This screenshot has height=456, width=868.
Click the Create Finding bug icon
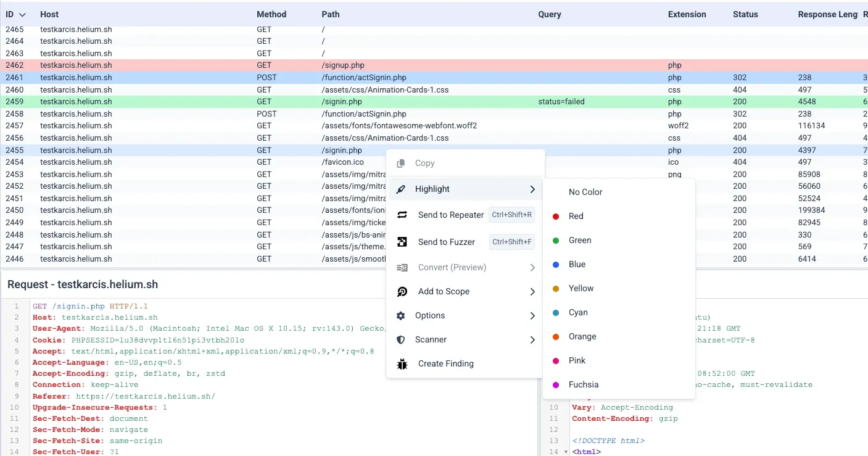click(x=403, y=363)
